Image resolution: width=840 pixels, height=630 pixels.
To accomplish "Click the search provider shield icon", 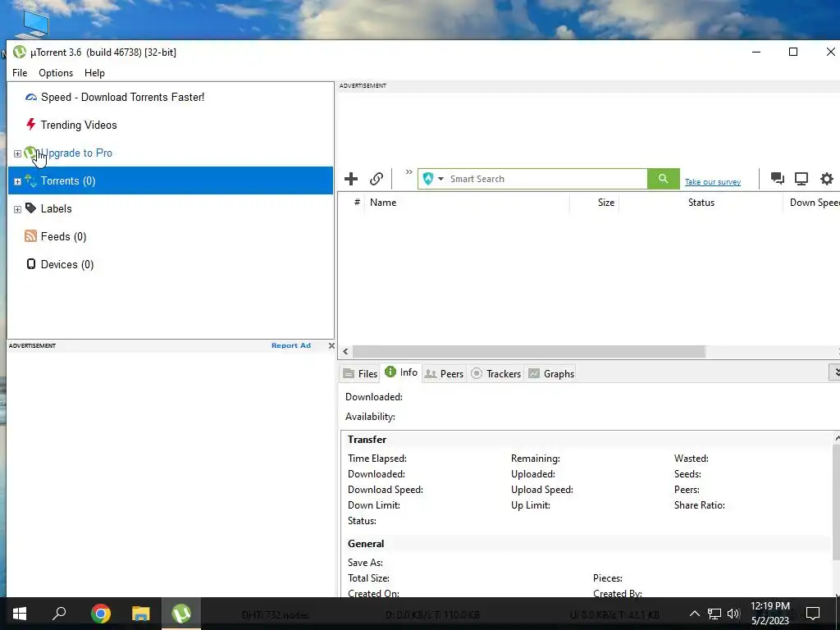I will point(428,179).
